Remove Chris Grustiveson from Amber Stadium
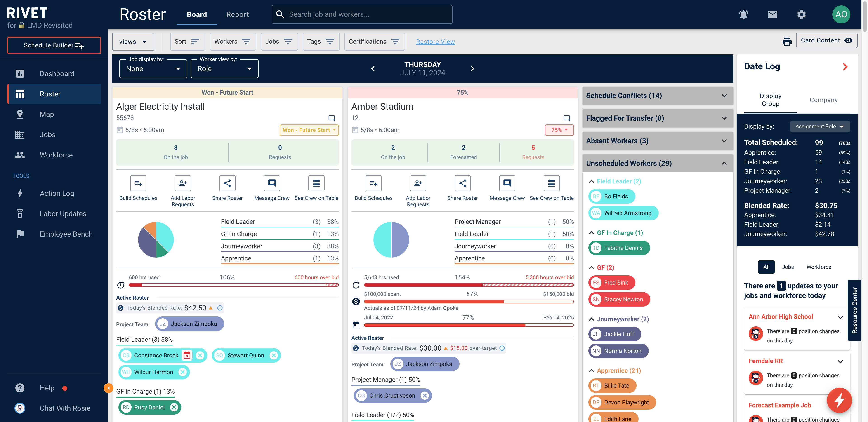The image size is (868, 422). [425, 395]
